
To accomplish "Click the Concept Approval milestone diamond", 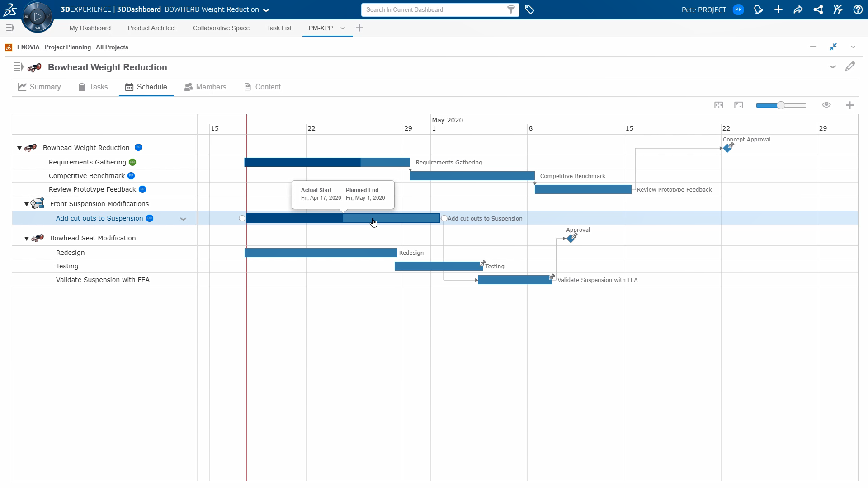I will tap(727, 148).
